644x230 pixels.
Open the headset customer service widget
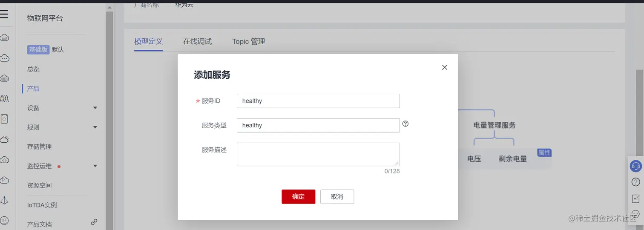tap(636, 166)
